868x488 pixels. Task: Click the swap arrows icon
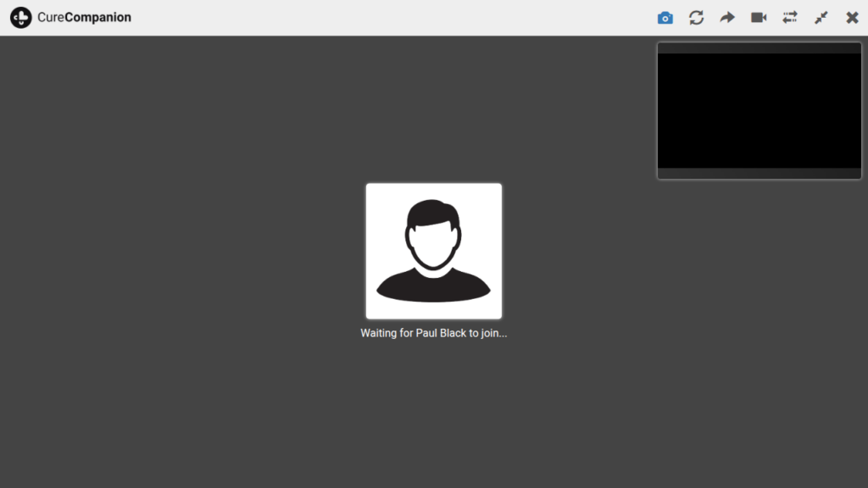pyautogui.click(x=790, y=18)
